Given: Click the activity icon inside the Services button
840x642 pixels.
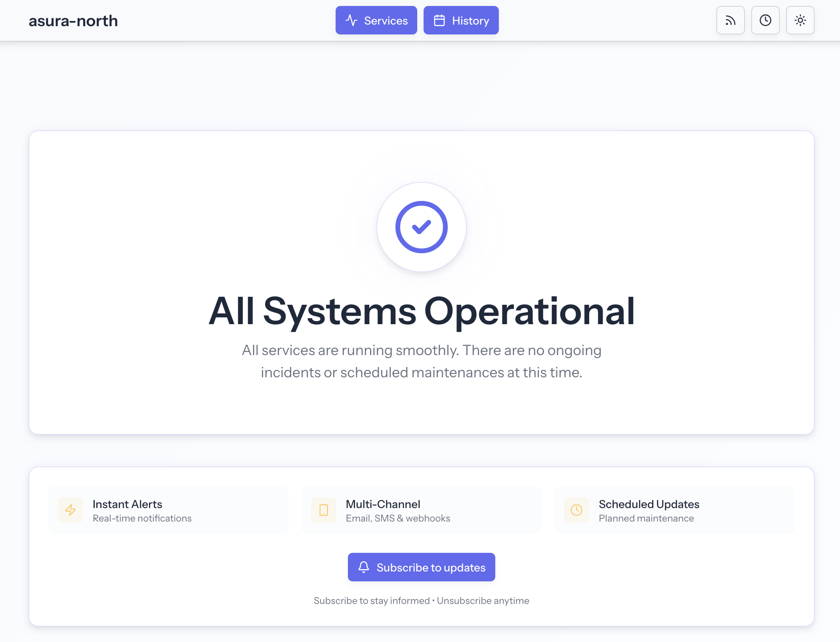Looking at the screenshot, I should click(x=352, y=20).
